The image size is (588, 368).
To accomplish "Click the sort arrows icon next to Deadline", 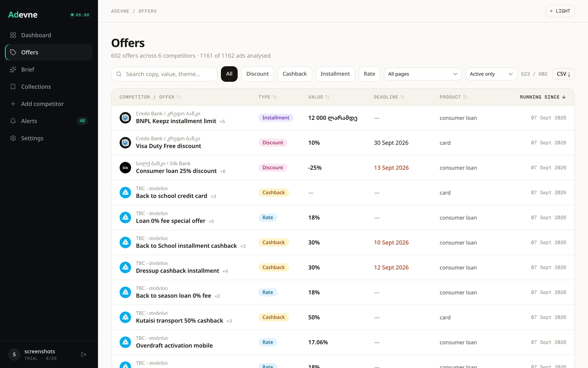I will 403,97.
